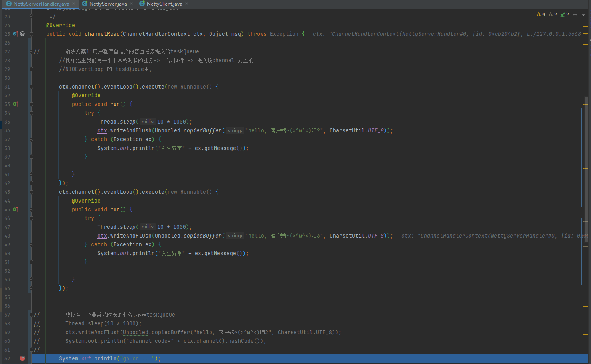Click the highlighted 'go on ...' line 62
The image size is (591, 364).
(310, 358)
